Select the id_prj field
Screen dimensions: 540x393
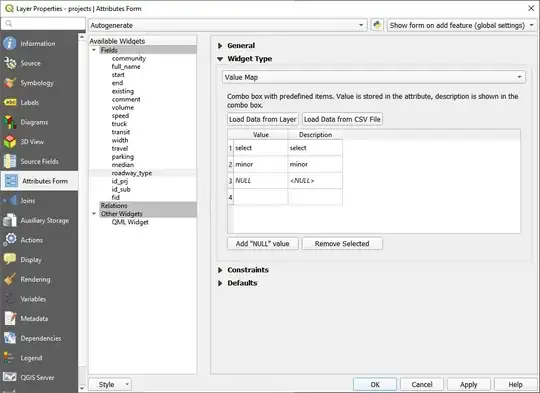pos(120,181)
